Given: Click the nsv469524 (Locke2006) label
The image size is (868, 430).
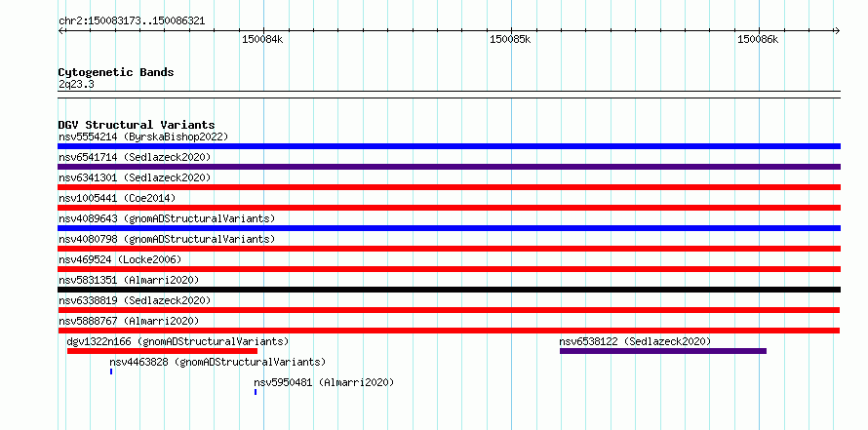Looking at the screenshot, I should [x=120, y=259].
